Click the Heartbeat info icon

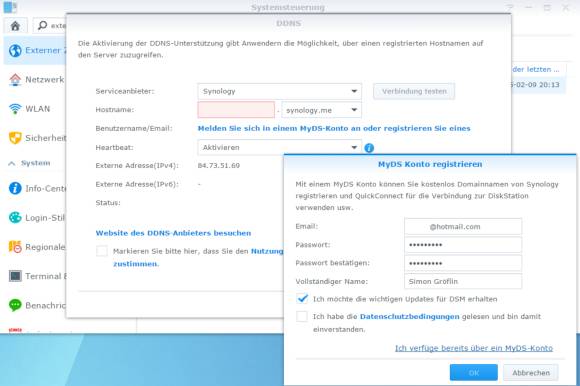tap(369, 148)
